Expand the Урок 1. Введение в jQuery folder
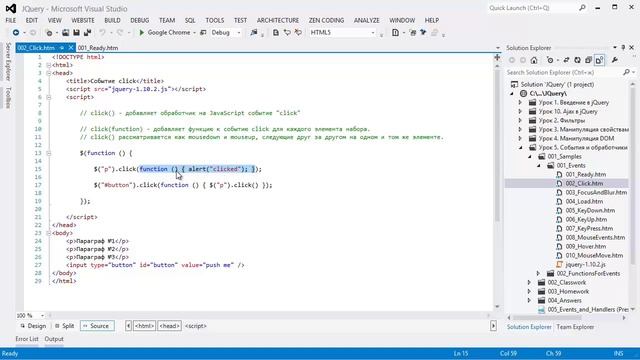 [520, 102]
